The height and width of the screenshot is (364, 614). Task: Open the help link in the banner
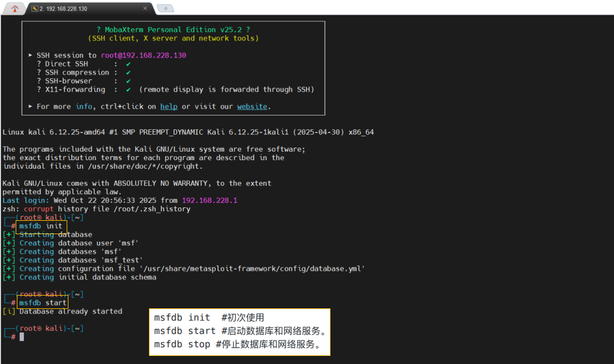[x=169, y=107]
